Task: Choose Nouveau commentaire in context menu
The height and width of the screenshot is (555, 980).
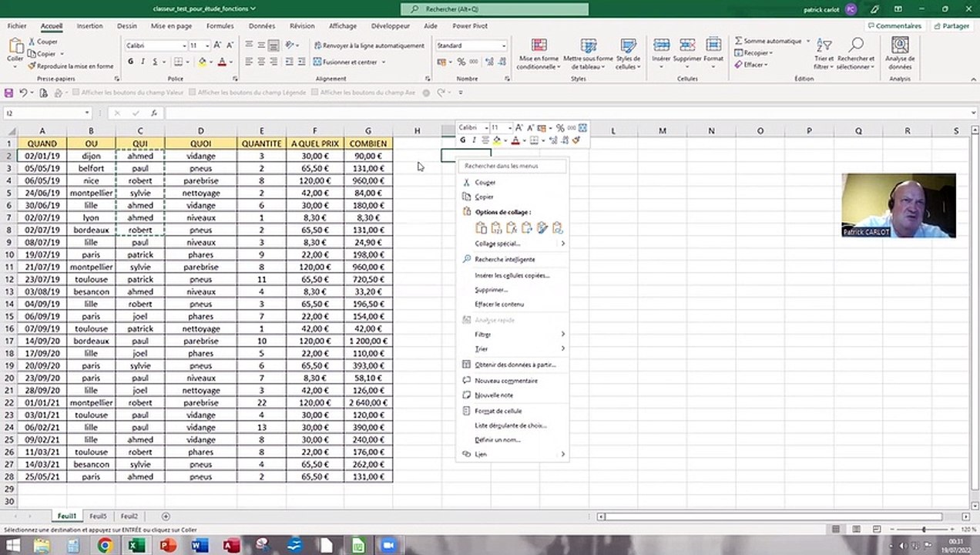Action: [506, 381]
